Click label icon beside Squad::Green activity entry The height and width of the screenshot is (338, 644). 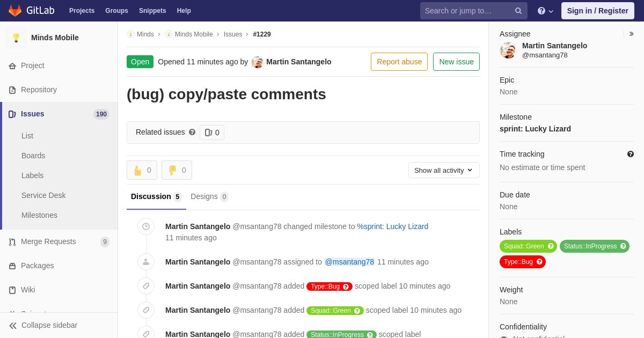(x=146, y=310)
